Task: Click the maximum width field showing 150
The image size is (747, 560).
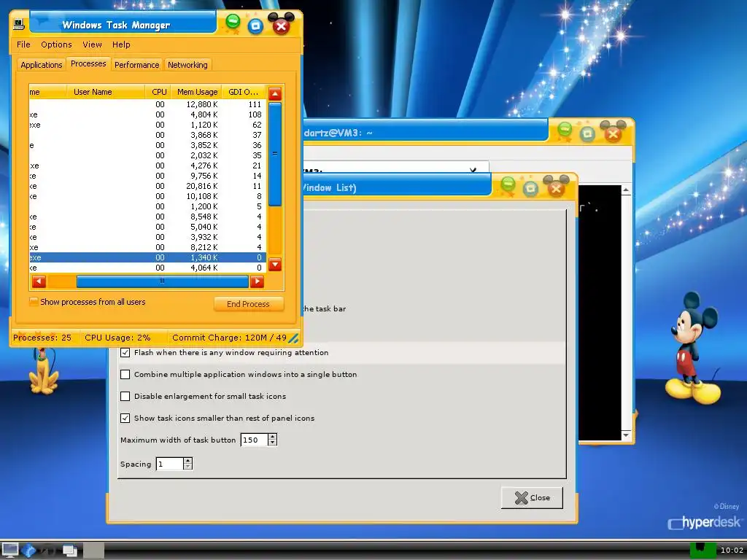Action: click(255, 440)
